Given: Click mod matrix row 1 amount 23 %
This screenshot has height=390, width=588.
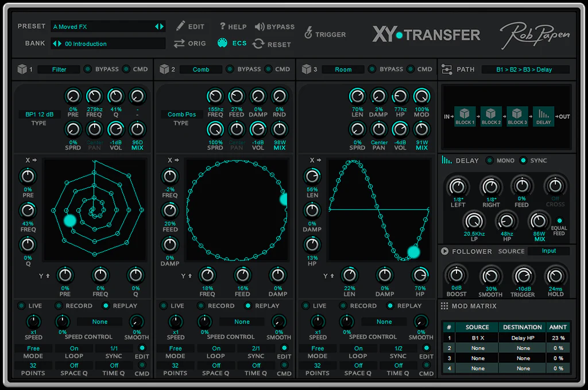Looking at the screenshot, I should point(558,338).
